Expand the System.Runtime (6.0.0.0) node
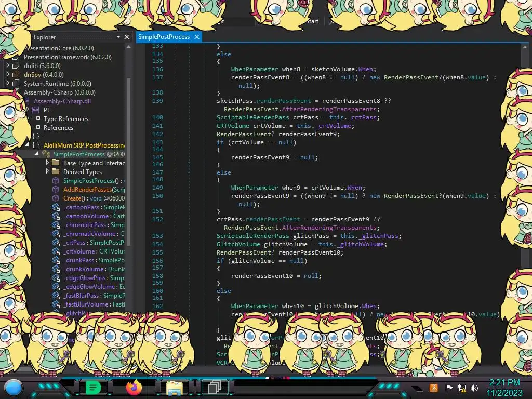This screenshot has width=532, height=399. pyautogui.click(x=8, y=83)
